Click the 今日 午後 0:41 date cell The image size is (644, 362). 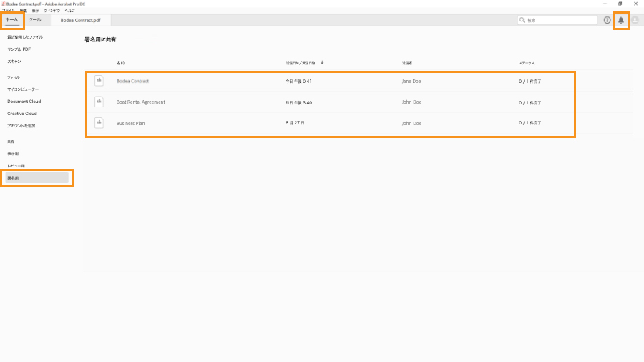pyautogui.click(x=298, y=82)
